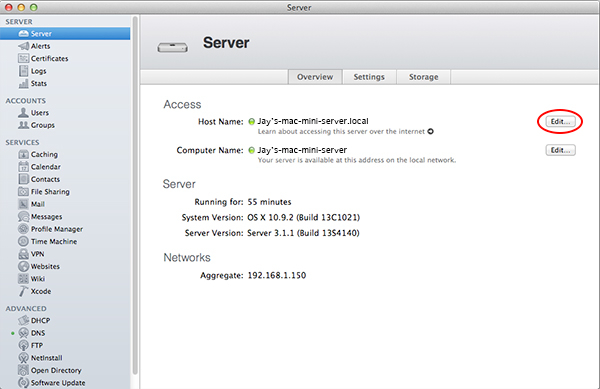Open the Caching service icon
The width and height of the screenshot is (600, 389).
(23, 155)
